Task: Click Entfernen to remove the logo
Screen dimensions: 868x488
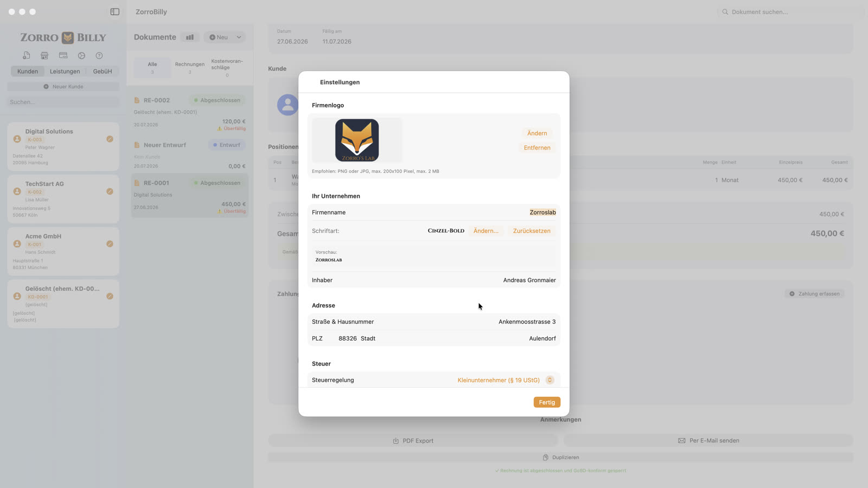Action: click(x=537, y=147)
